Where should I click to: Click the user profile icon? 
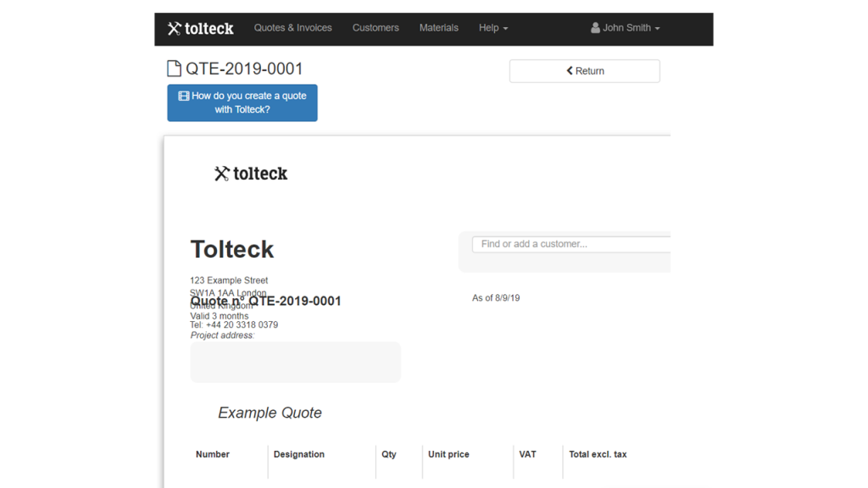point(595,28)
